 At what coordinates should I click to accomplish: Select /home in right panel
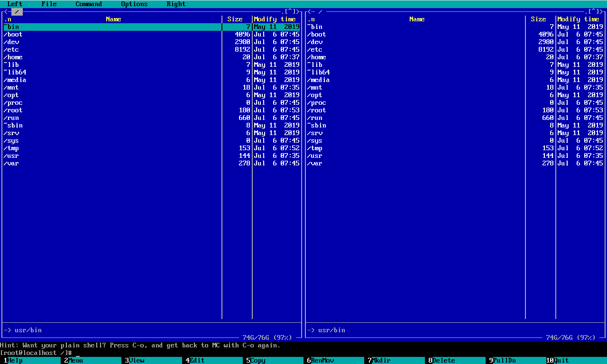coord(455,57)
